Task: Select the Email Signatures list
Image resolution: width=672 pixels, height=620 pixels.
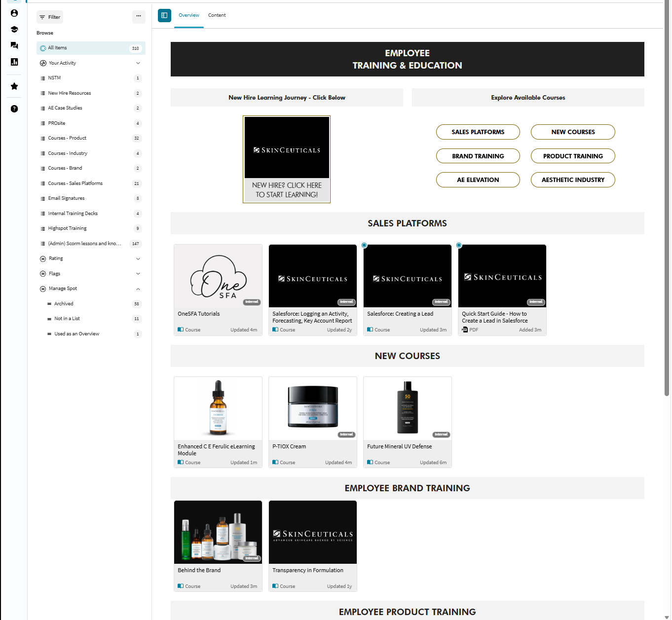Action: [x=91, y=198]
